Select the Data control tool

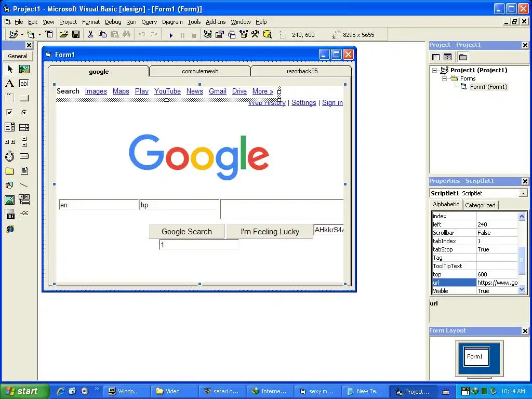24,200
